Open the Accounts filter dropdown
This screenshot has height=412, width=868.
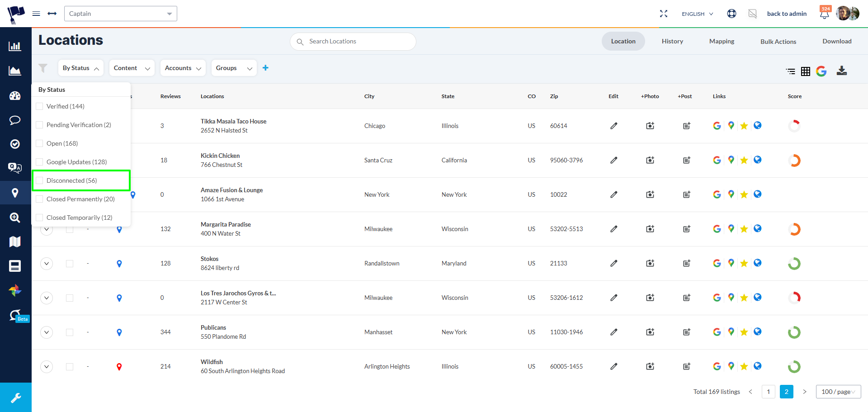tap(183, 68)
